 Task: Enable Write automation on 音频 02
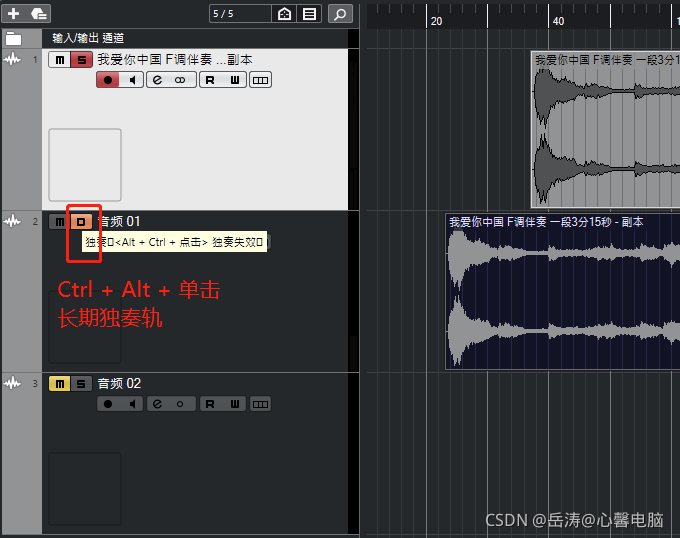click(235, 404)
